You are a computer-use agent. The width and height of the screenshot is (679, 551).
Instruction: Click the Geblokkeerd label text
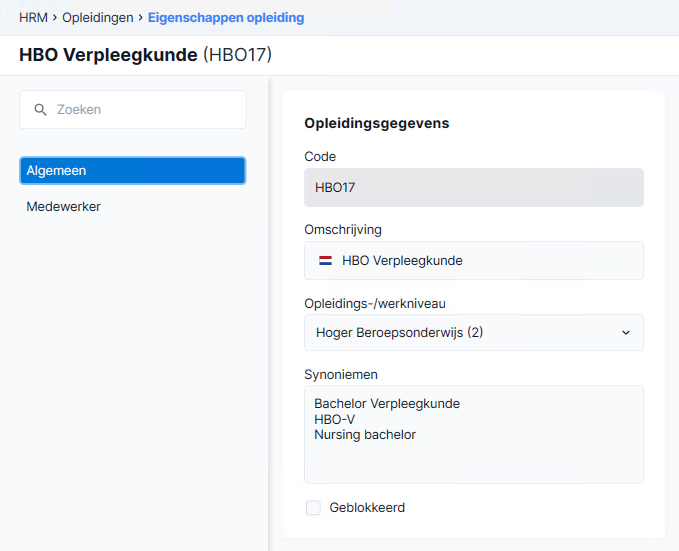pos(367,507)
